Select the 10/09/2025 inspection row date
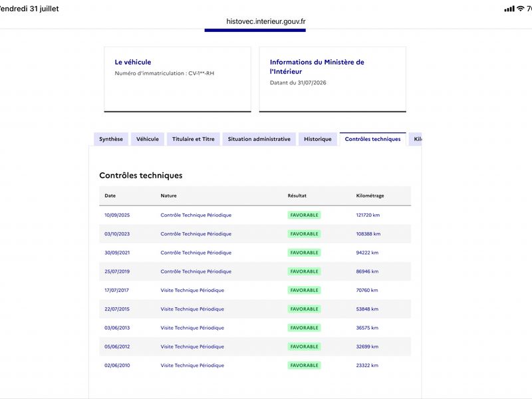Image resolution: width=532 pixels, height=399 pixels. (117, 215)
